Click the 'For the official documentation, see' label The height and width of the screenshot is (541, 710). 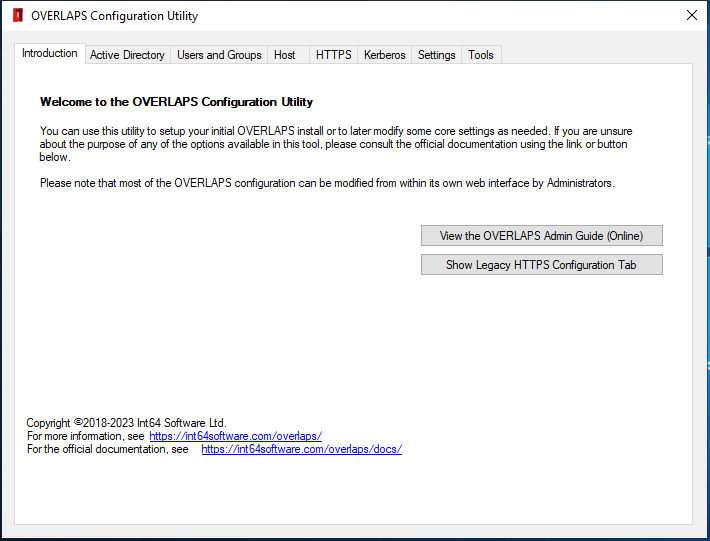coord(108,449)
